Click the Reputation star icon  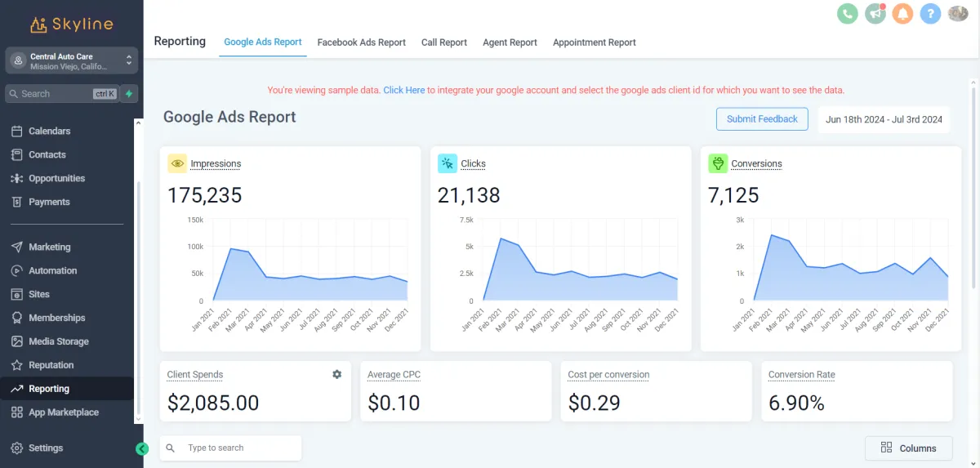click(16, 365)
